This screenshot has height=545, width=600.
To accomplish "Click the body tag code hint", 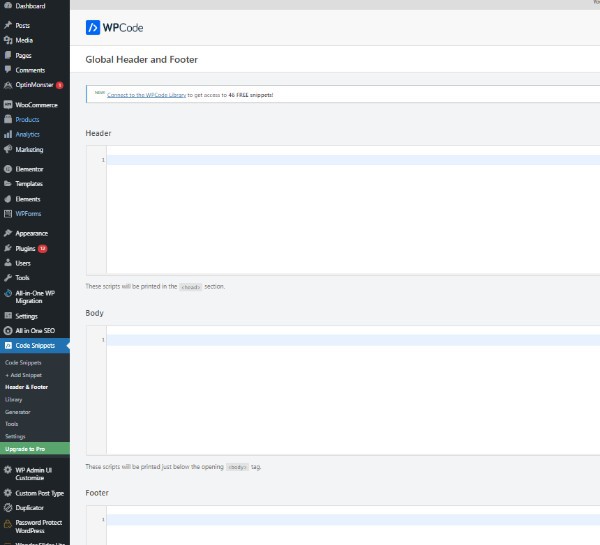I will click(238, 467).
